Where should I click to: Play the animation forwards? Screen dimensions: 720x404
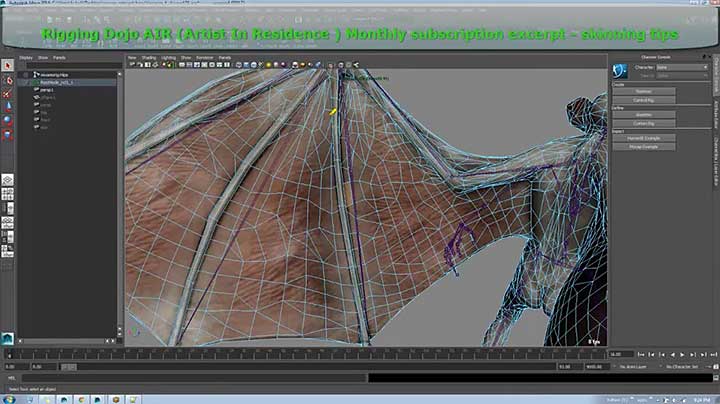click(x=683, y=354)
